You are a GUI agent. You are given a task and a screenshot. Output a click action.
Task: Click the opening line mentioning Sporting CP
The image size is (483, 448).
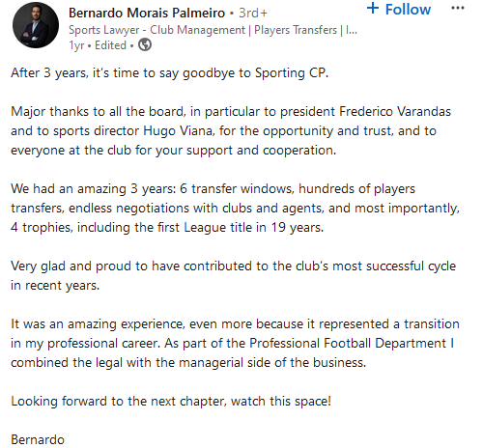(169, 73)
